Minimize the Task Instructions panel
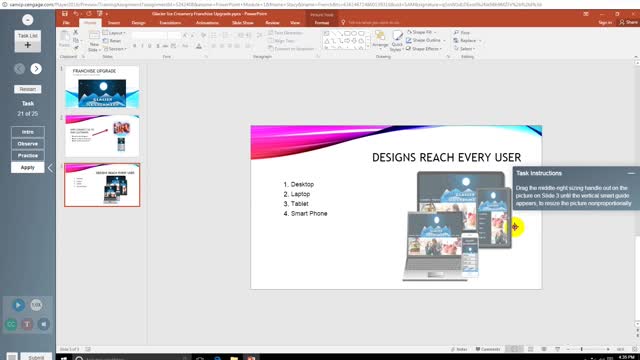Screen dimensions: 640x360 pos(631,173)
